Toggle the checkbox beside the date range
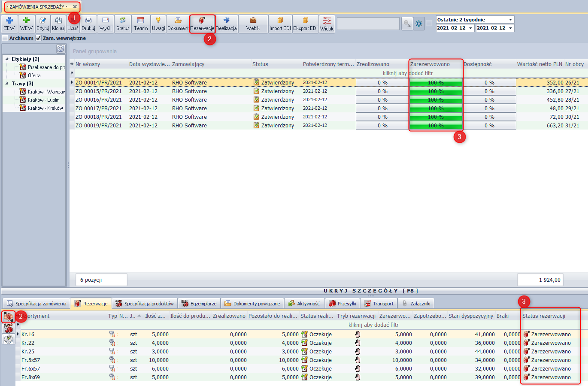 click(x=429, y=23)
